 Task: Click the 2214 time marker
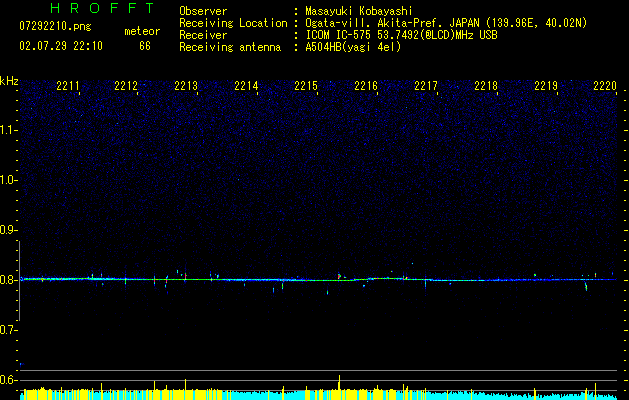(x=246, y=86)
